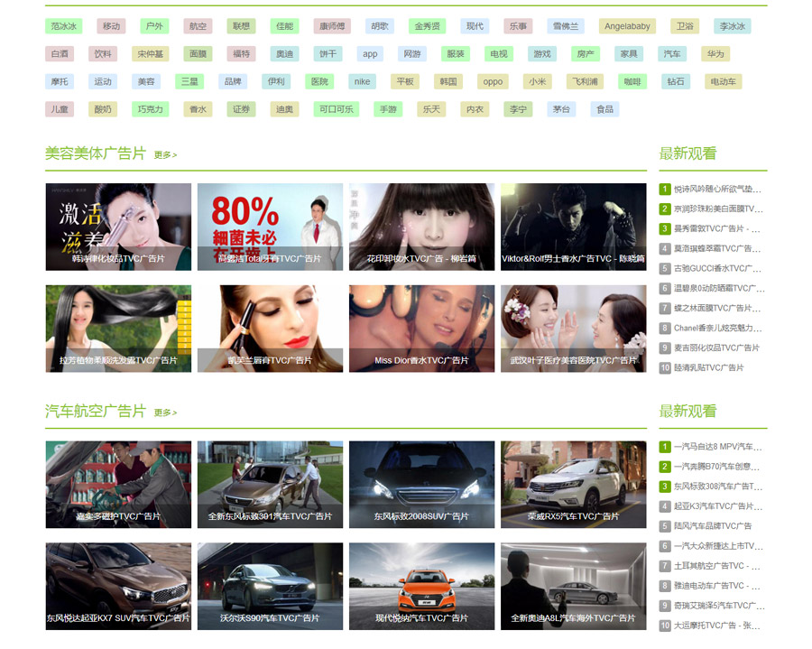Open the 摩托 tag
The width and height of the screenshot is (812, 649).
tap(60, 81)
